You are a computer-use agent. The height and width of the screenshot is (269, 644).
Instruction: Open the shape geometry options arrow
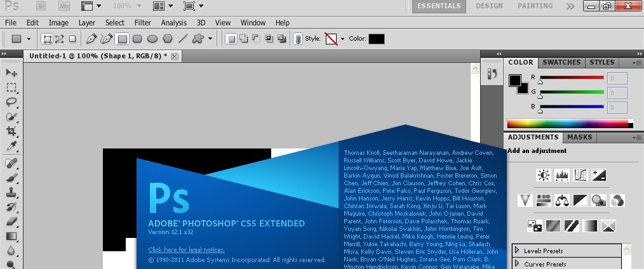(210, 39)
